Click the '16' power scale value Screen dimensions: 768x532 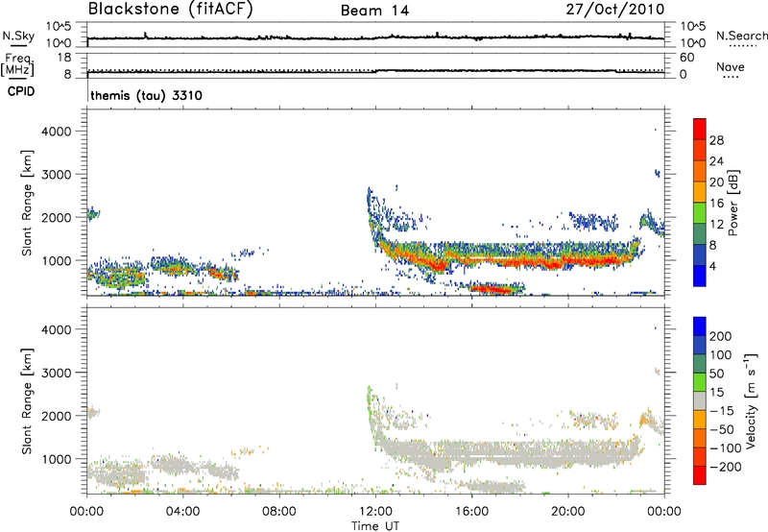716,204
